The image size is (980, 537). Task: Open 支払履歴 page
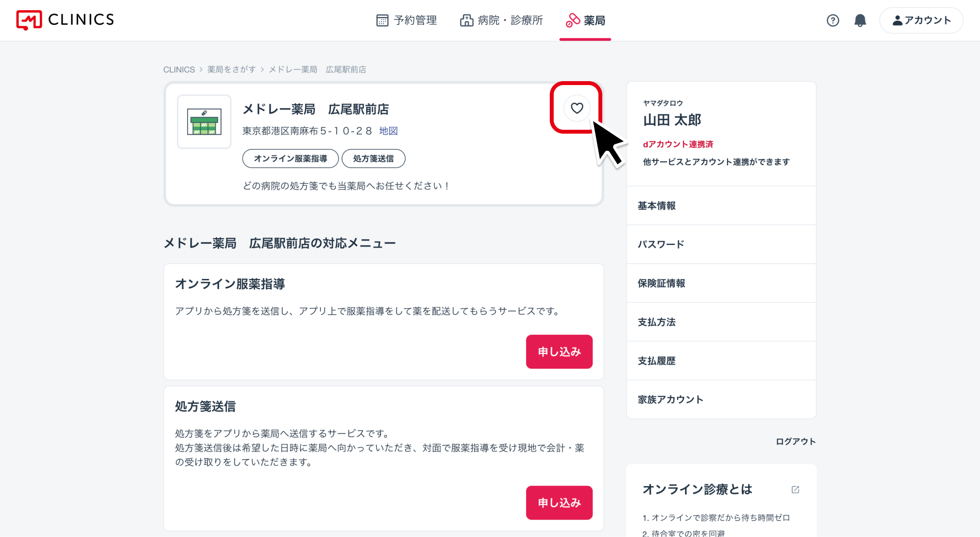point(721,361)
